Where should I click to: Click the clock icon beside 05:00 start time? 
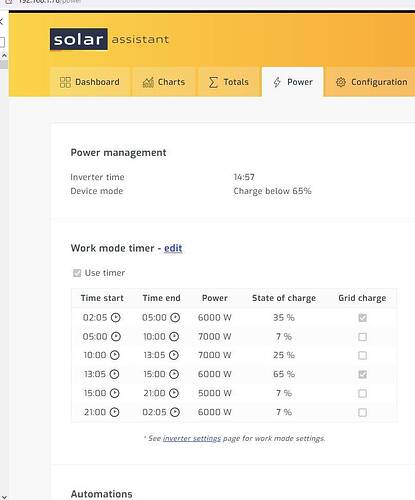[115, 336]
